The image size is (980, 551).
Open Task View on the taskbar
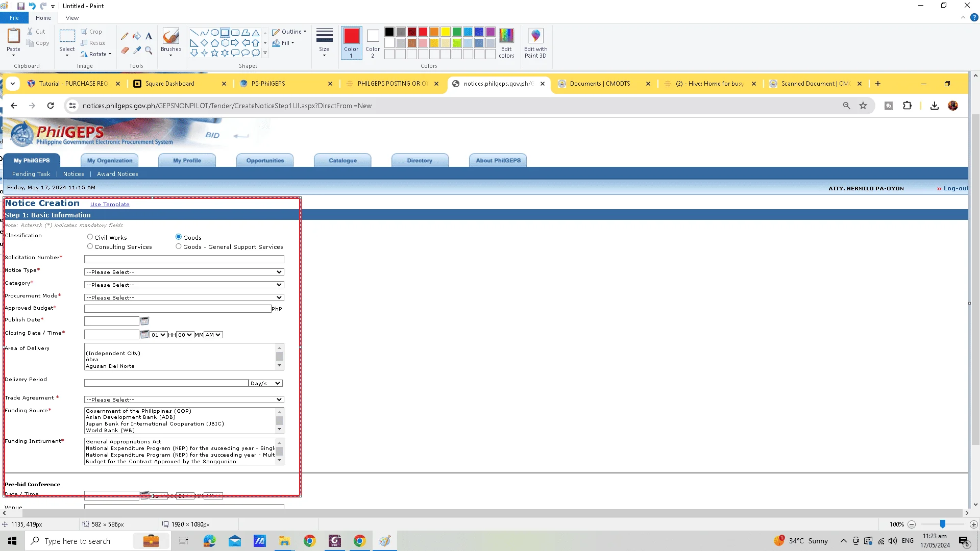(x=184, y=541)
